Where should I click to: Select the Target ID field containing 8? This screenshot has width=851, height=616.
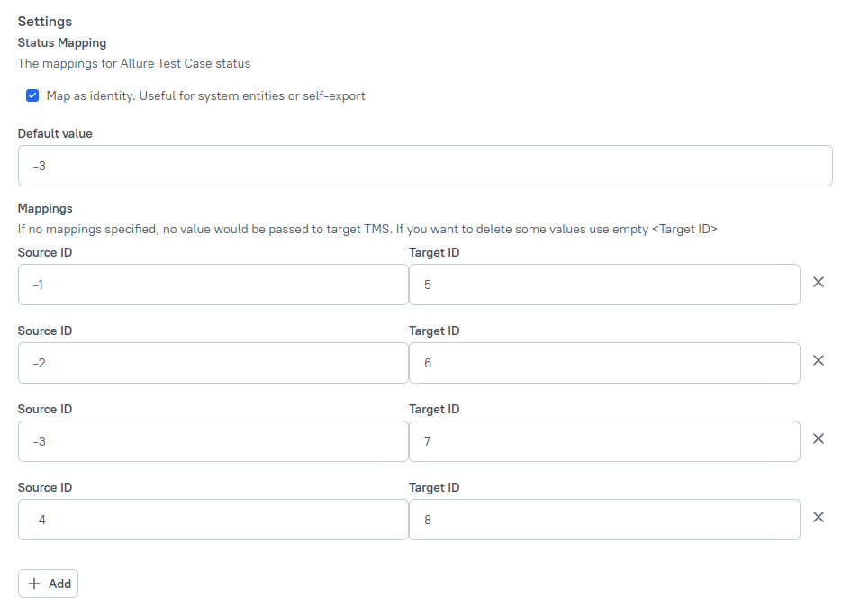click(x=603, y=519)
